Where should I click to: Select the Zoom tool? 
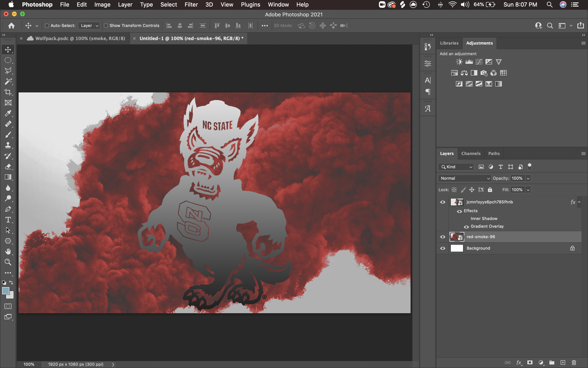point(8,262)
